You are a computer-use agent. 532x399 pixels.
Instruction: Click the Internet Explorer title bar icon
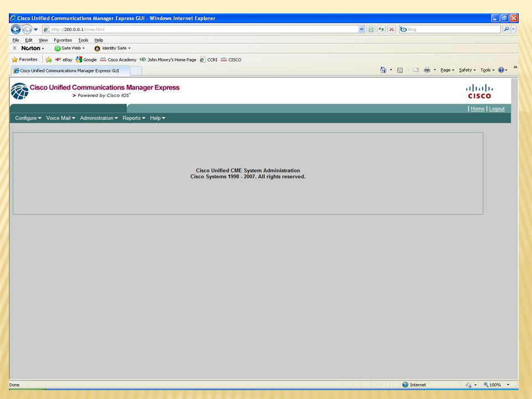pyautogui.click(x=13, y=18)
